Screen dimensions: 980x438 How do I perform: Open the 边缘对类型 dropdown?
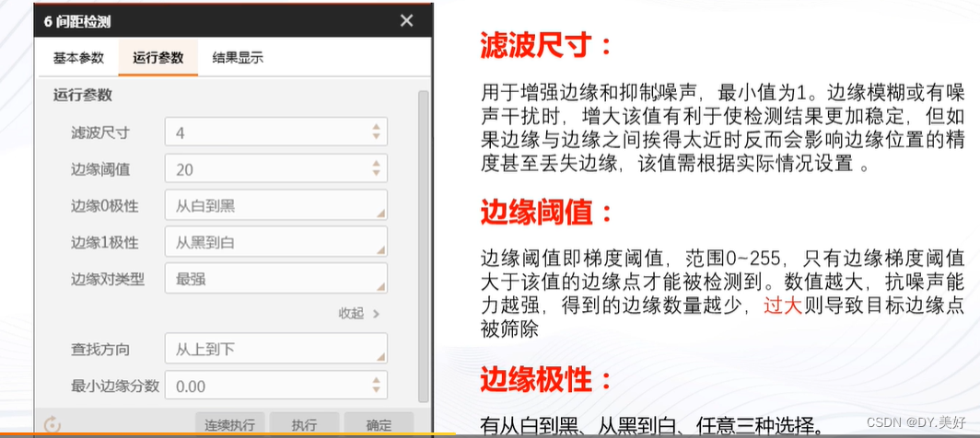[x=276, y=278]
